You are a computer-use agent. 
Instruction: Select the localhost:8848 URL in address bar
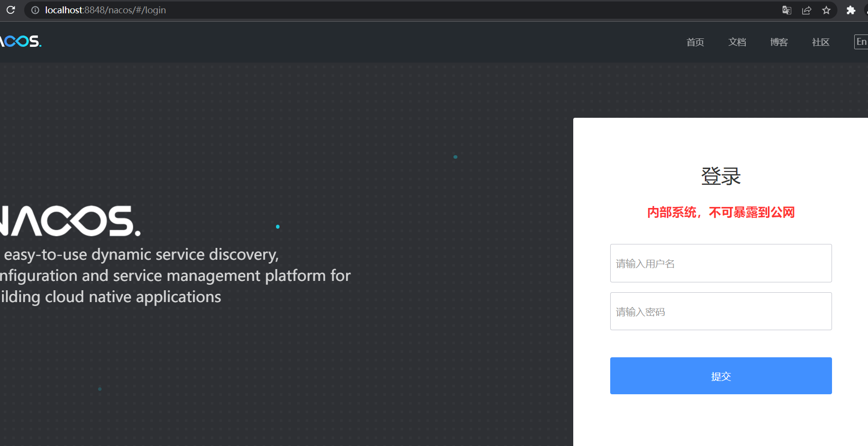(105, 10)
